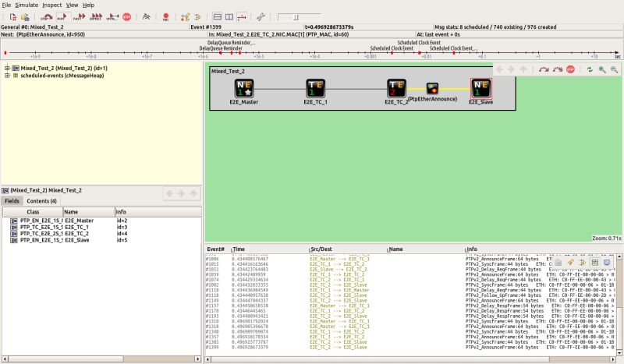This screenshot has width=624, height=364.
Task: Click canvas toolbar go-to-parent up arrow
Action: [523, 69]
